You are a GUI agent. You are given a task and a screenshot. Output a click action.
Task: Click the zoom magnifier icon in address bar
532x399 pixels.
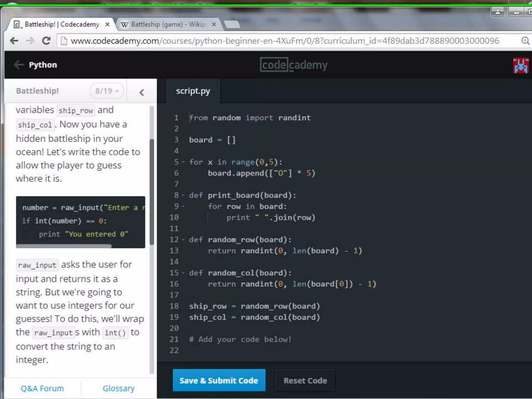(x=525, y=41)
